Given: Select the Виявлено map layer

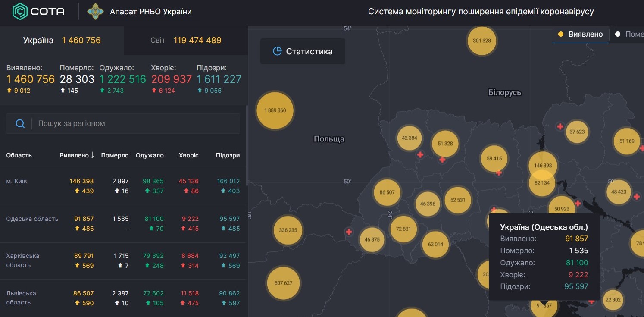Looking at the screenshot, I should (x=581, y=34).
